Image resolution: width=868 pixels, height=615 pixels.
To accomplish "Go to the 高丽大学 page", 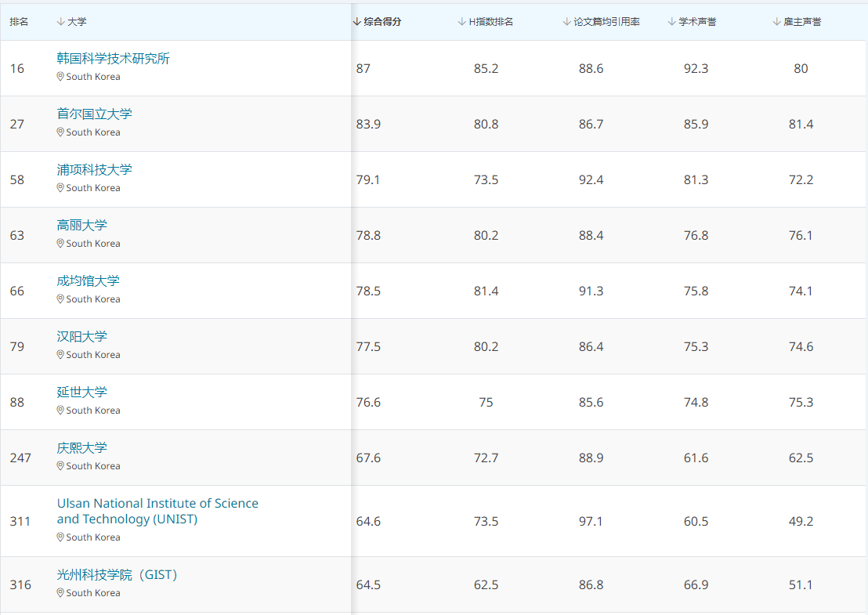I will click(81, 226).
